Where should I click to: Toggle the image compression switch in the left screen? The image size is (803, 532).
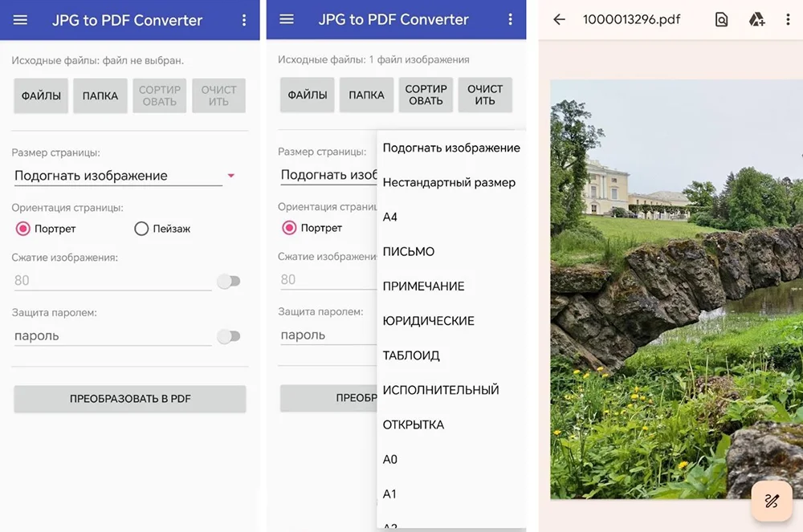click(229, 282)
